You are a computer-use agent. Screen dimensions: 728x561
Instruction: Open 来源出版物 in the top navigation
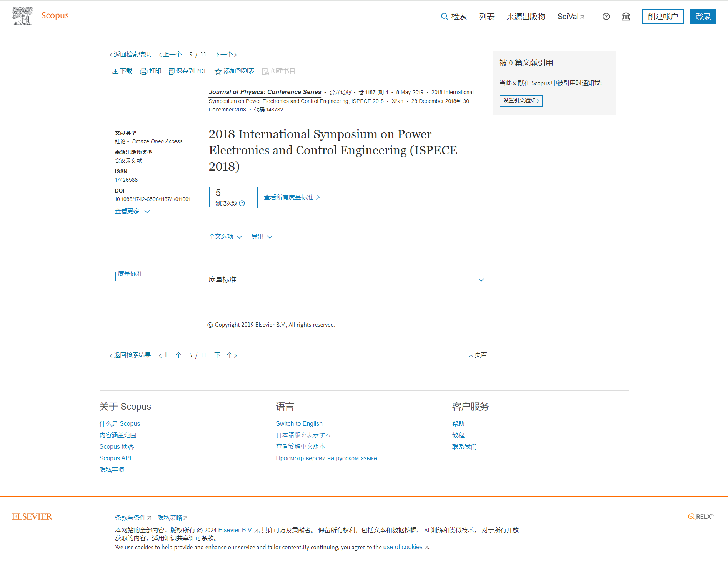point(526,17)
